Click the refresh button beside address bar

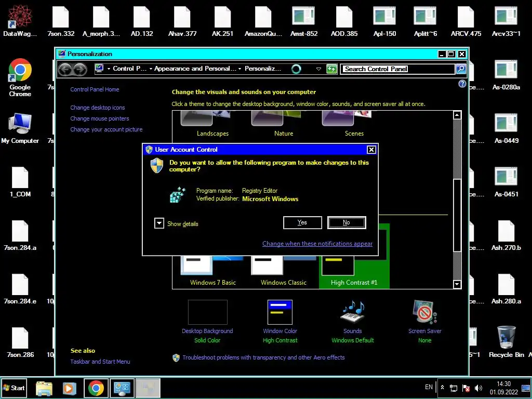[331, 69]
